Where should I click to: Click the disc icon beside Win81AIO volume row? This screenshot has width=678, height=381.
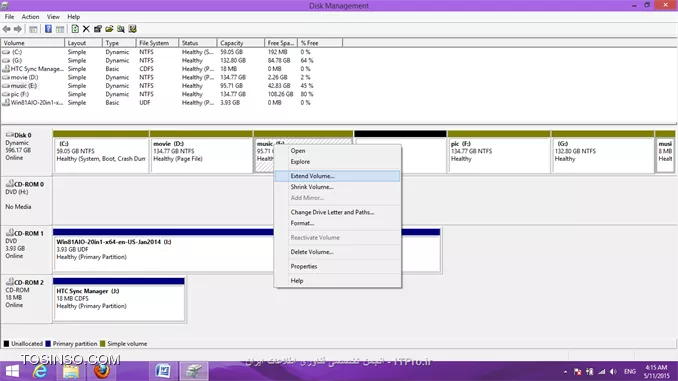tap(6, 102)
